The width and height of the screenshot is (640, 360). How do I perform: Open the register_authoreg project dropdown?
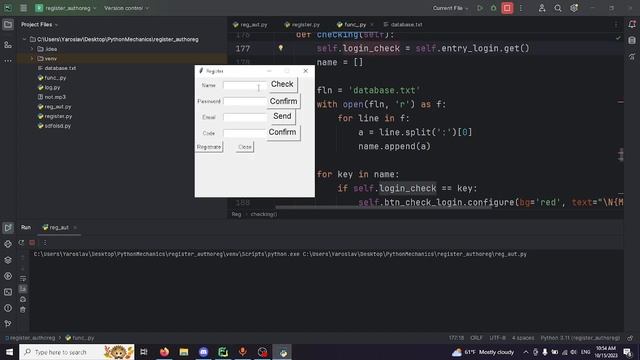(x=66, y=8)
